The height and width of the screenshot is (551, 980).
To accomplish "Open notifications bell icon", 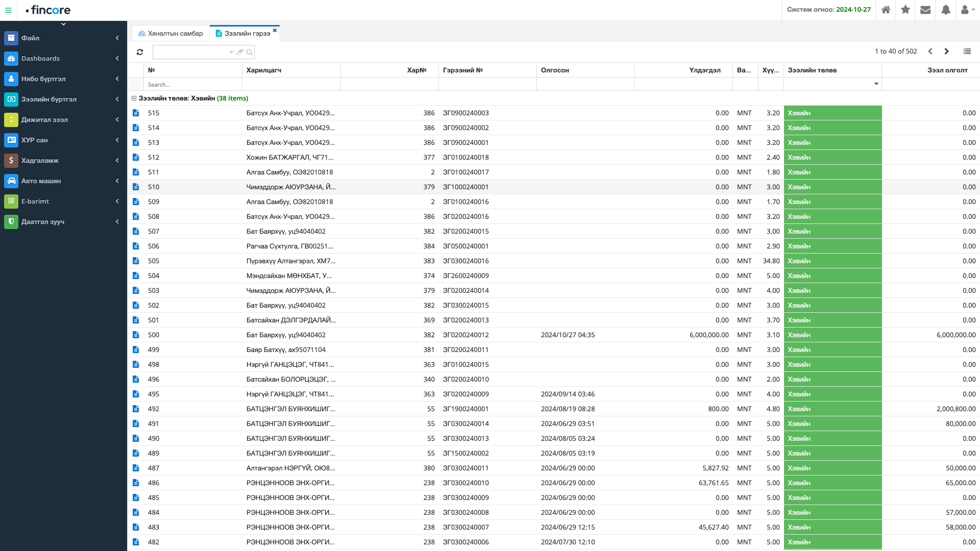I will tap(945, 10).
